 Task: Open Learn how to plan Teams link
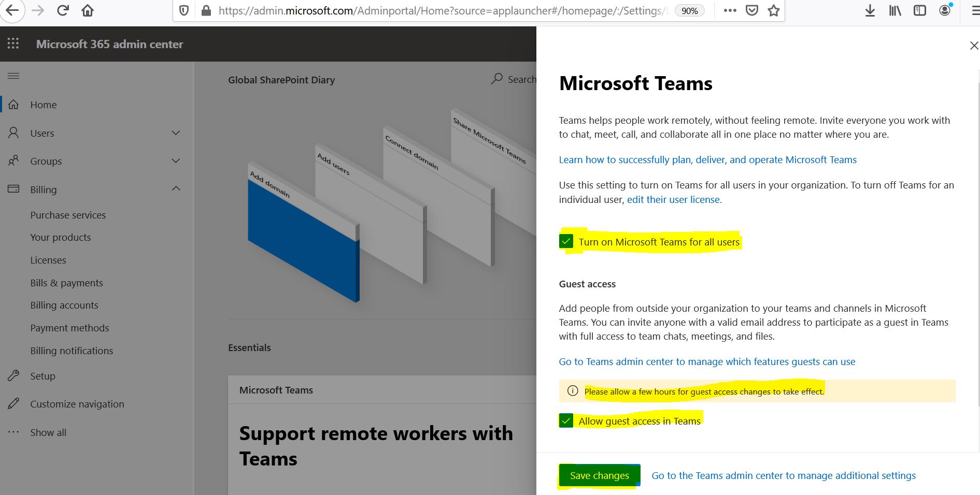707,159
